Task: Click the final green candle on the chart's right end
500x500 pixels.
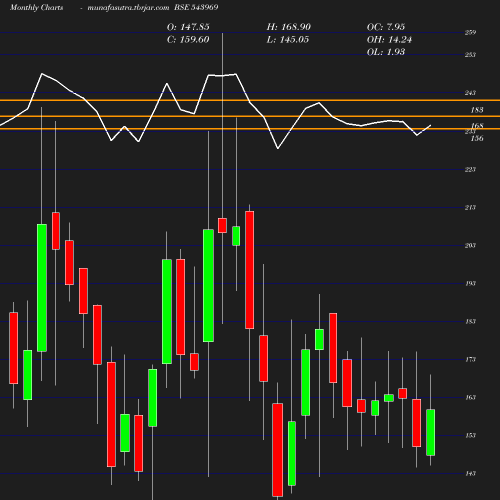Action: pyautogui.click(x=430, y=432)
